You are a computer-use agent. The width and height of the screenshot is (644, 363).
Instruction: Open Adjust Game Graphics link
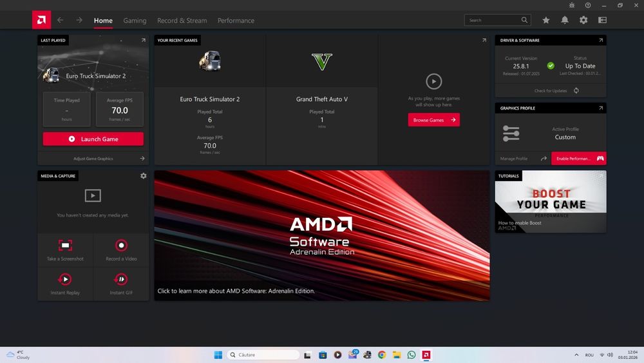coord(93,158)
